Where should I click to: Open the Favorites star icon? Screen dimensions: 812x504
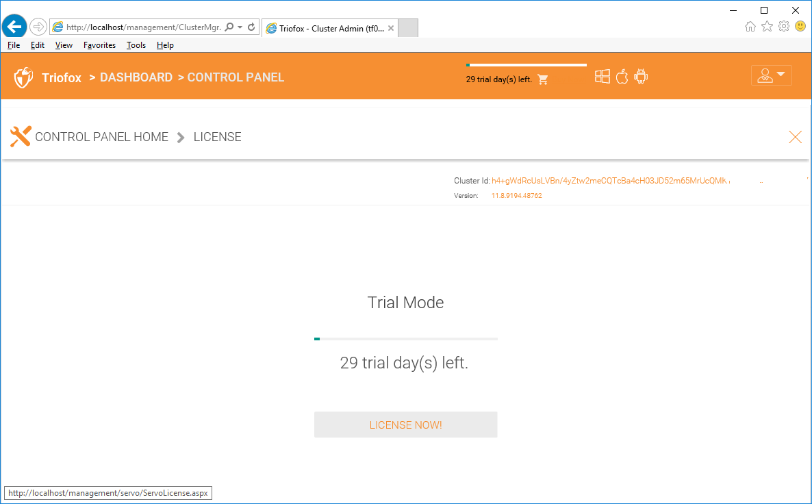[x=767, y=27]
